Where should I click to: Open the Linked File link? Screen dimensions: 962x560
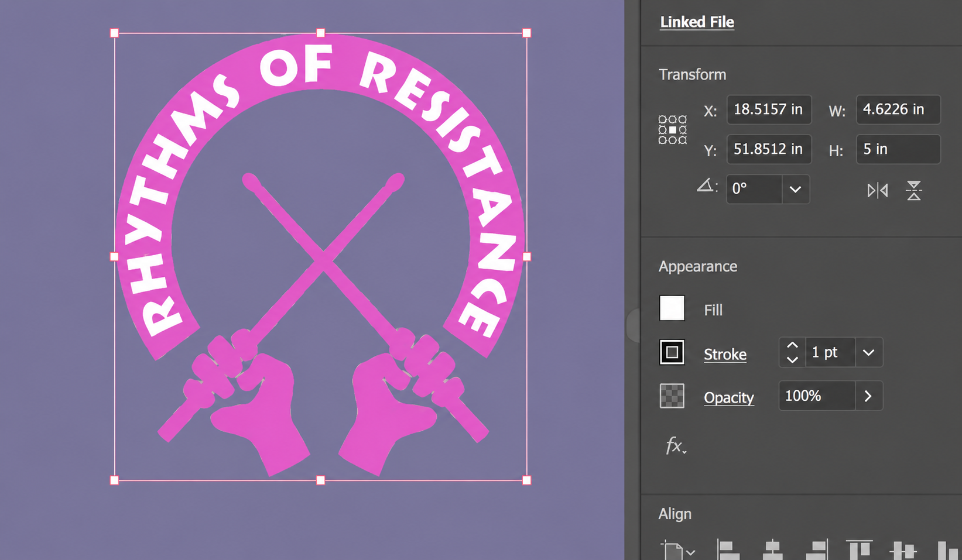697,22
